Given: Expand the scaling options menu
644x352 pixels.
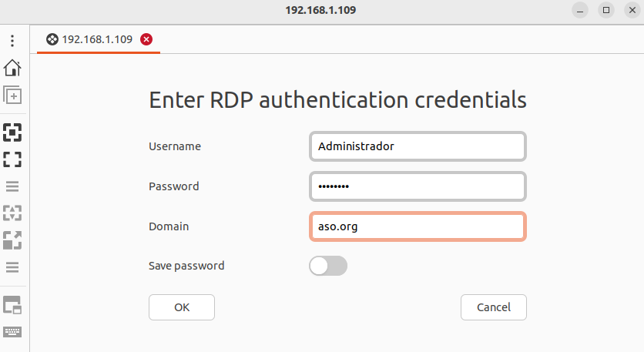Looking at the screenshot, I should pos(12,267).
